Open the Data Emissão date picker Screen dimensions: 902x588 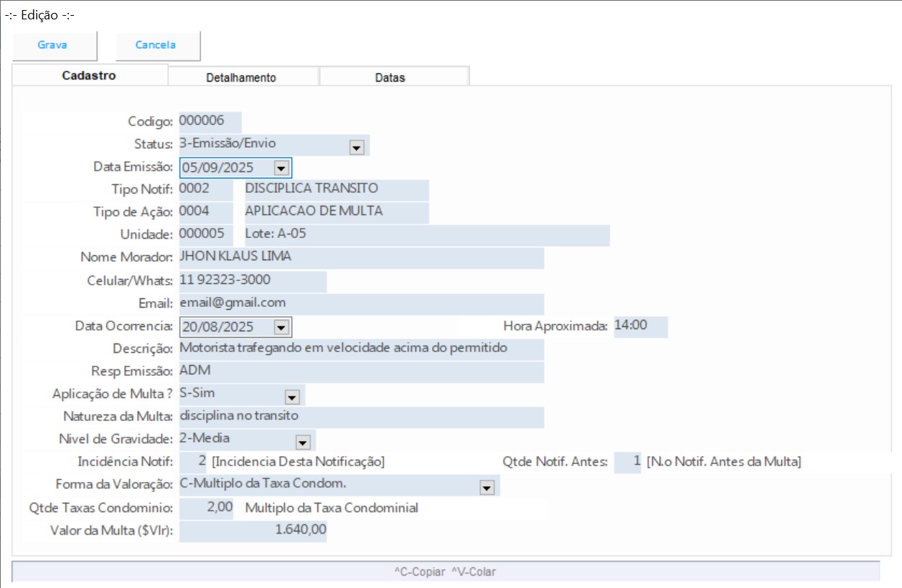pos(281,168)
